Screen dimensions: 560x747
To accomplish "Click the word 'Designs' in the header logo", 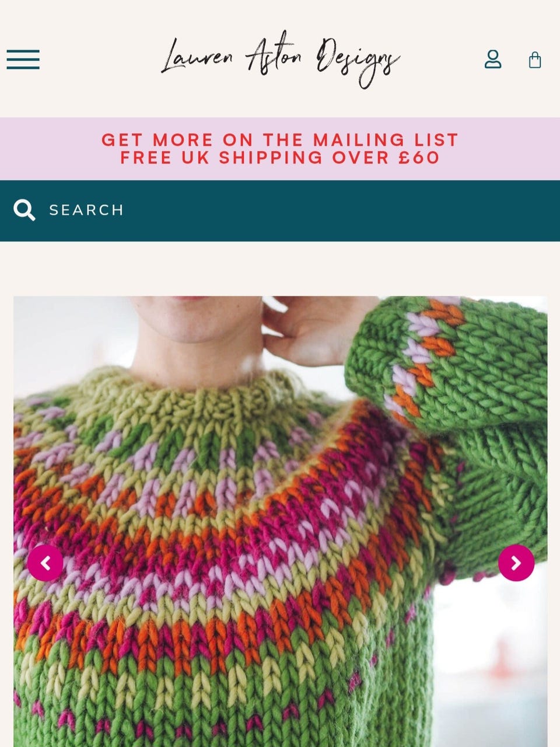I will pyautogui.click(x=357, y=61).
